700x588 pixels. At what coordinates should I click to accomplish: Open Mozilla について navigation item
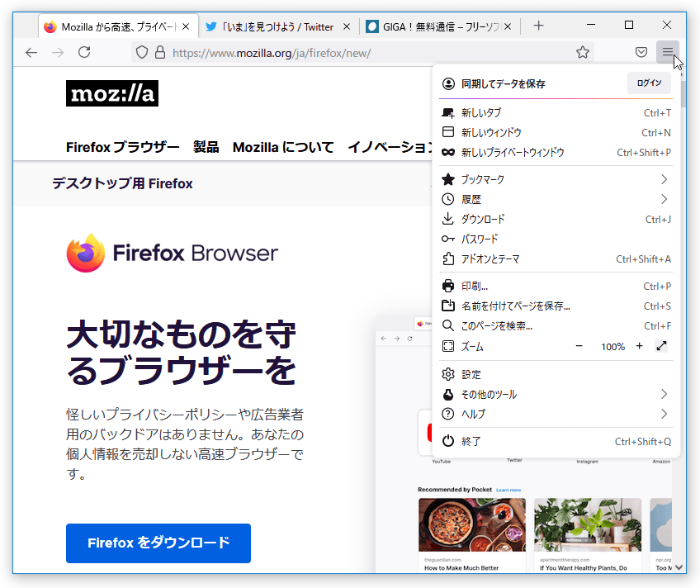click(283, 147)
